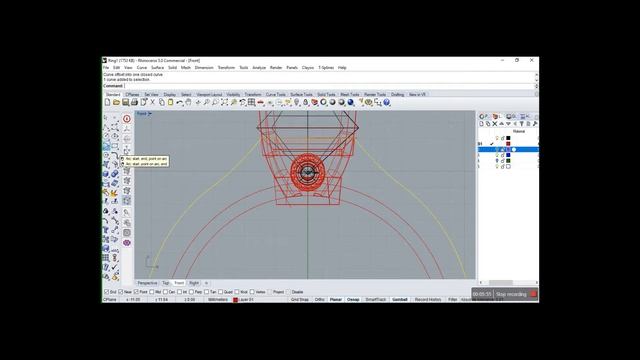Click the blue Render sphere icon

[351, 102]
